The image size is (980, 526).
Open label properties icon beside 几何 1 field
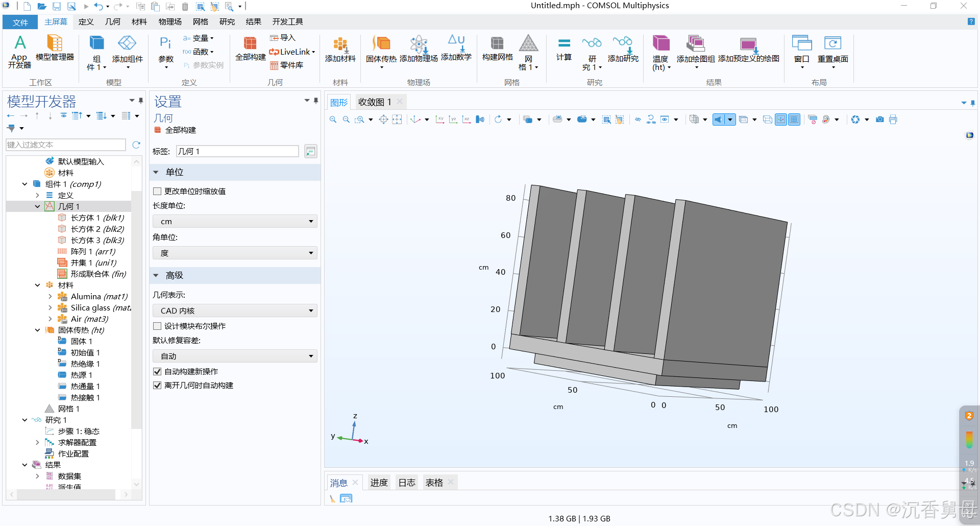[310, 151]
